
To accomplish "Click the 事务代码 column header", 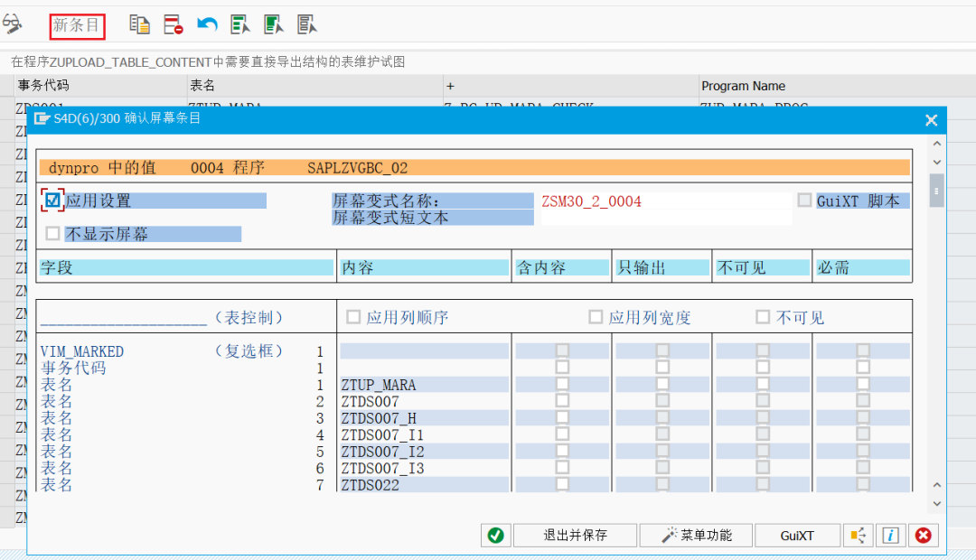I will point(101,85).
